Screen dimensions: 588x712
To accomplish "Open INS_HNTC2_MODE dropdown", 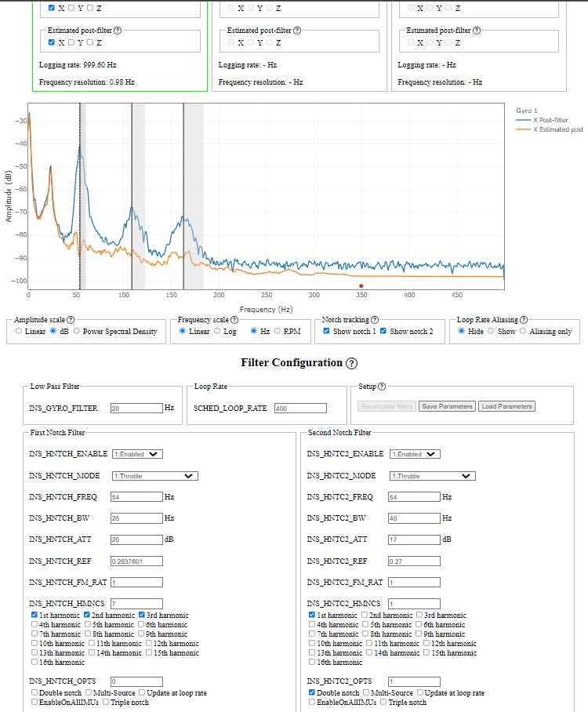I will [432, 475].
